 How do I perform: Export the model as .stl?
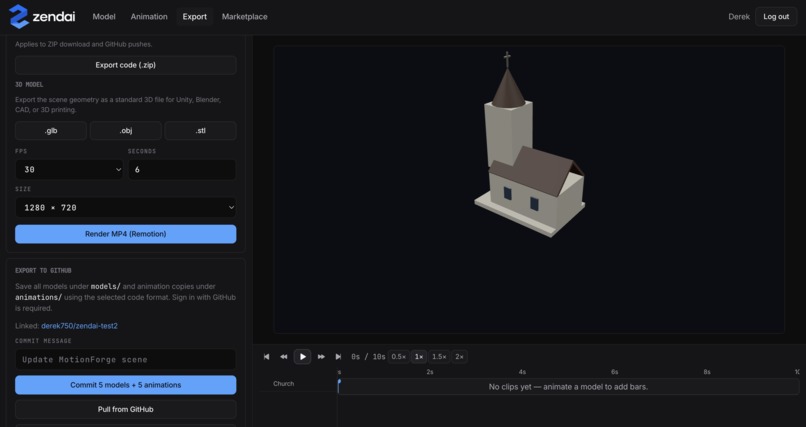click(200, 131)
